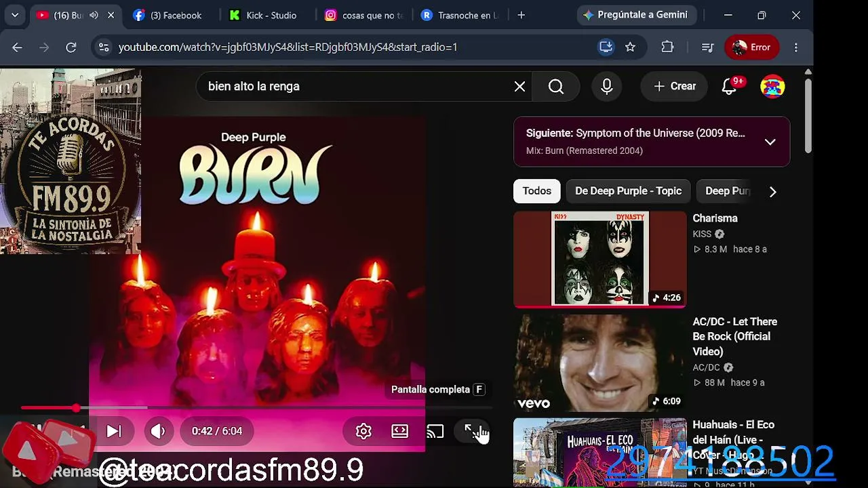Expand the Siguiente mix playlist panel

[x=770, y=142]
